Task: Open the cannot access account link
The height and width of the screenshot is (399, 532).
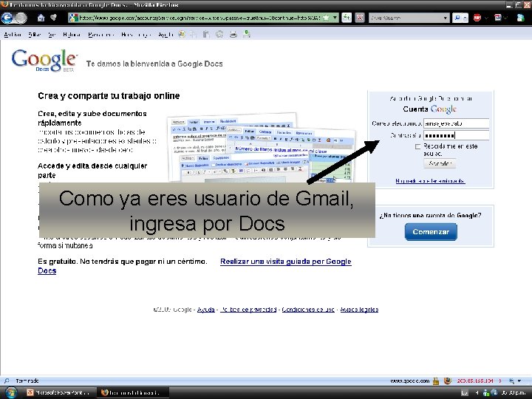Action: click(430, 181)
